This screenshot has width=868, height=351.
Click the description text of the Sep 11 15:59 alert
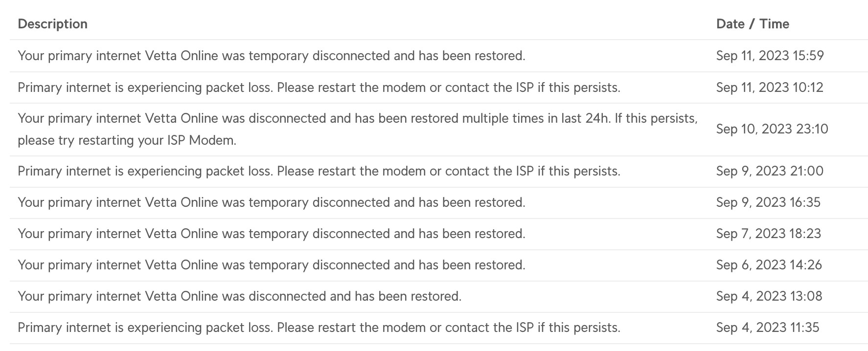coord(271,56)
